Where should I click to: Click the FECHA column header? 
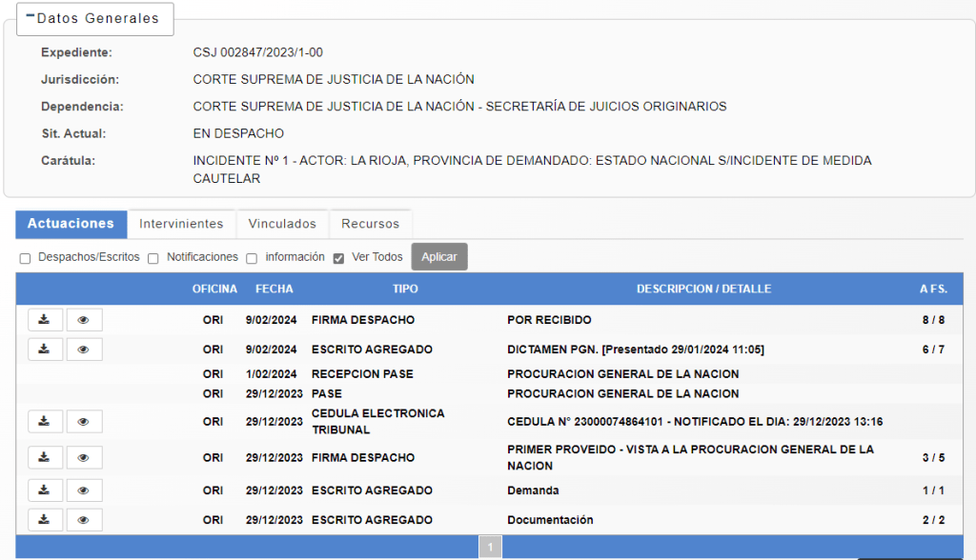click(274, 289)
